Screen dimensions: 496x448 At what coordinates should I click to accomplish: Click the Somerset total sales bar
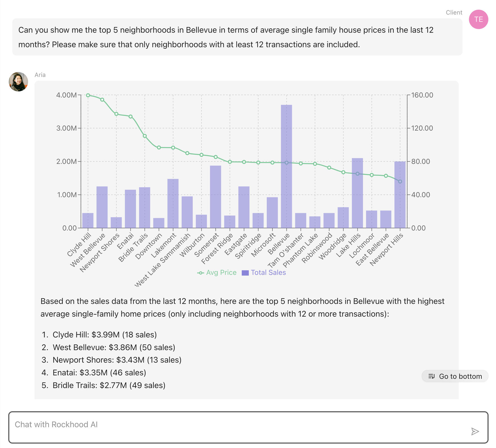coord(216,197)
